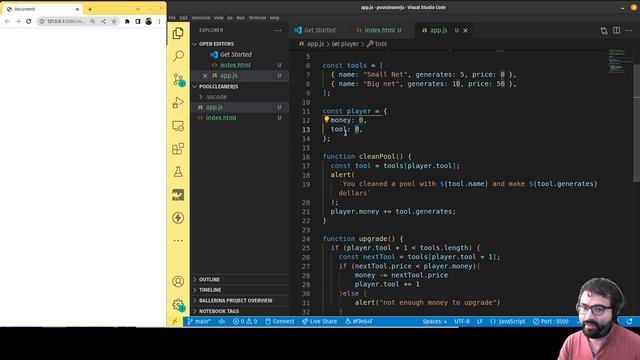
Task: Expand the .vscode folder
Action: (x=216, y=97)
